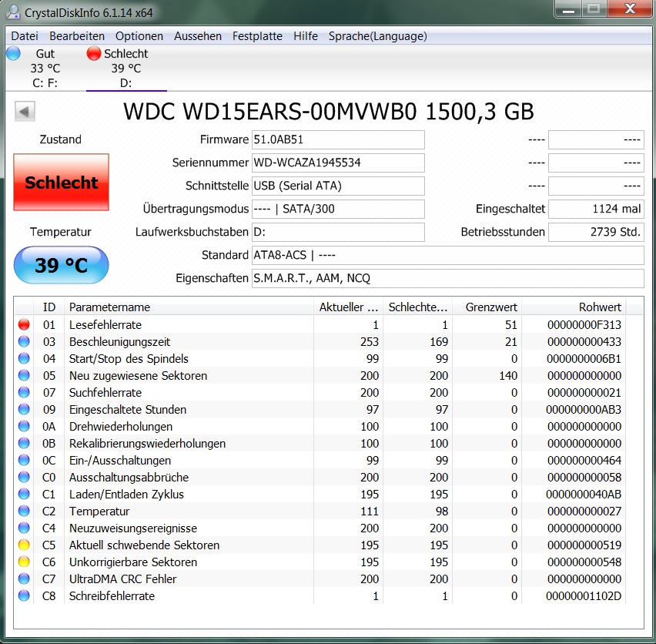Click the red Schlecht status indicator icon
The image size is (656, 644).
pyautogui.click(x=94, y=54)
